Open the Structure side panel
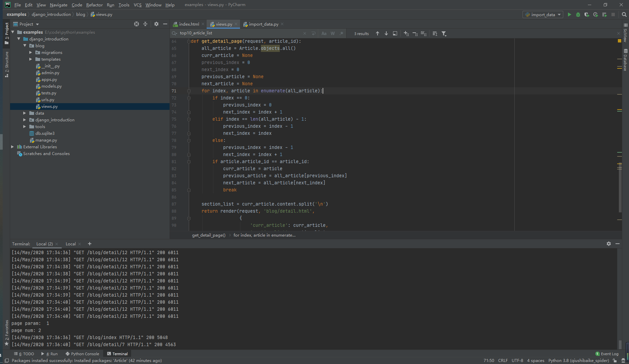This screenshot has height=364, width=629. [6, 64]
